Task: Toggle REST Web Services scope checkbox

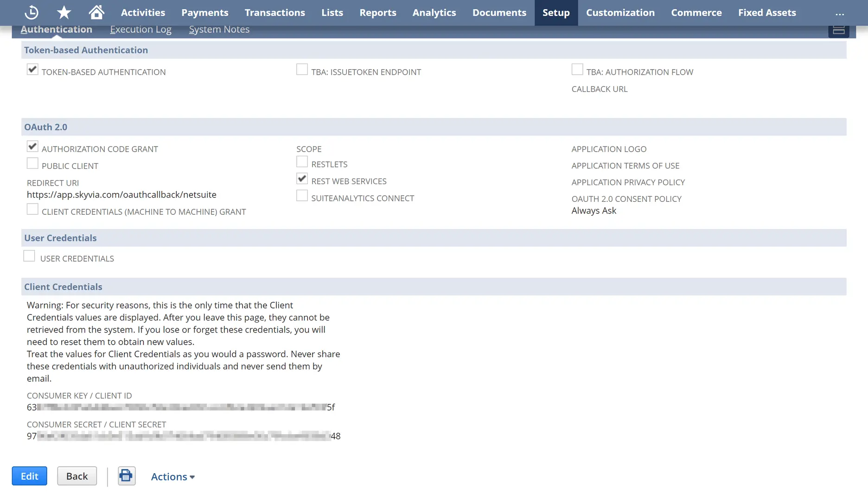Action: click(x=302, y=179)
